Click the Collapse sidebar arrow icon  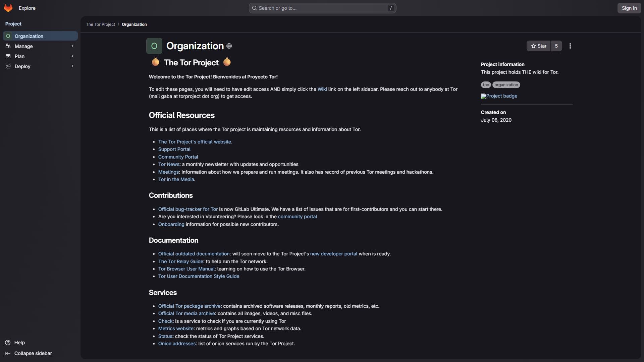coord(7,353)
